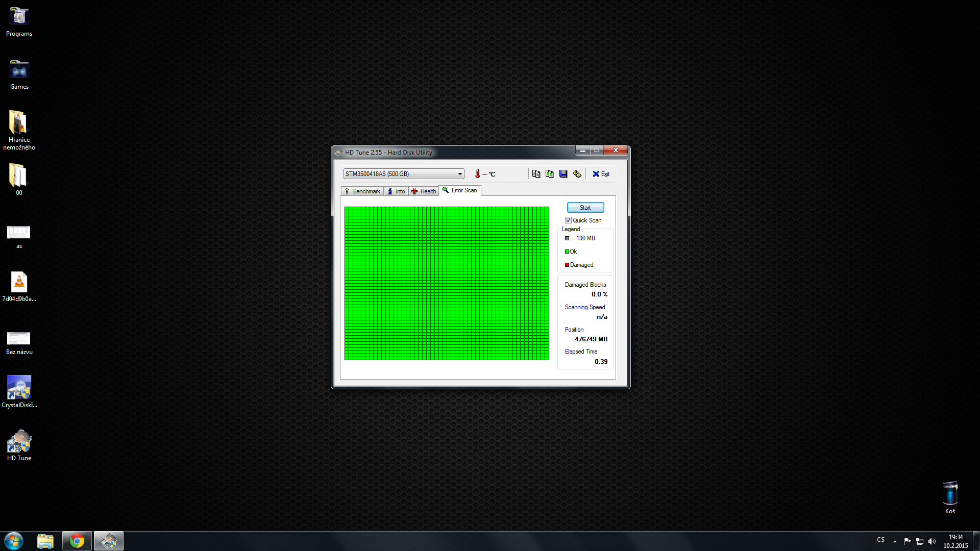Open the HD Tune options icon

[577, 174]
